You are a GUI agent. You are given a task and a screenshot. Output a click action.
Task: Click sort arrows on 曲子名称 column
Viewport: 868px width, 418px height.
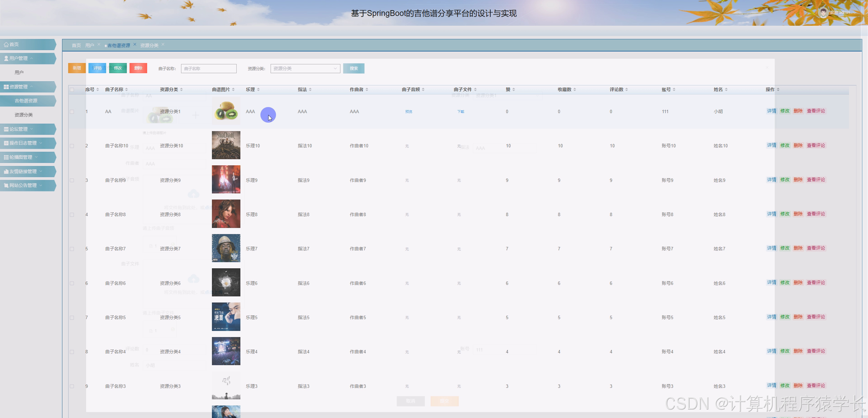pos(126,89)
